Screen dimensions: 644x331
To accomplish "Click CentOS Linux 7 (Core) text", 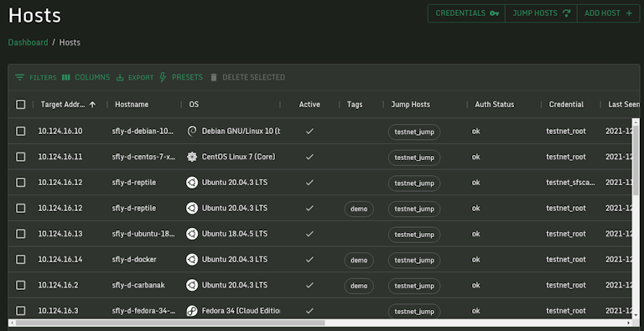I will click(239, 157).
